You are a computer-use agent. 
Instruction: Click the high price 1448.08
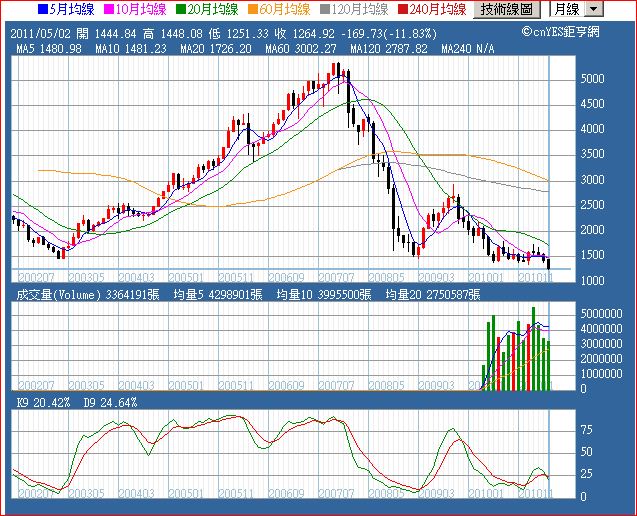(x=181, y=34)
